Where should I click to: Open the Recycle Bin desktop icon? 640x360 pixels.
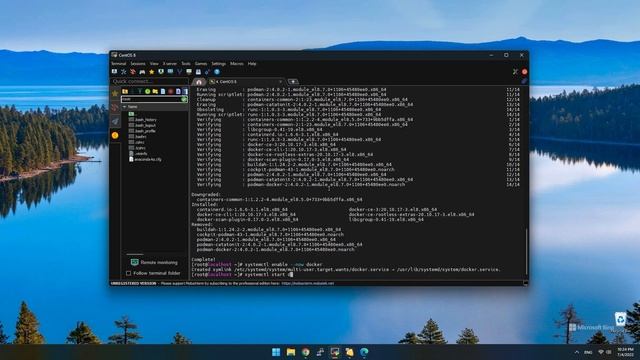tap(620, 319)
